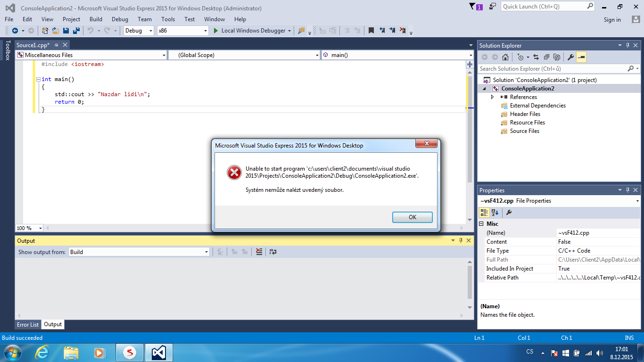This screenshot has width=644, height=362.
Task: Click the Sign in link
Action: [612, 20]
